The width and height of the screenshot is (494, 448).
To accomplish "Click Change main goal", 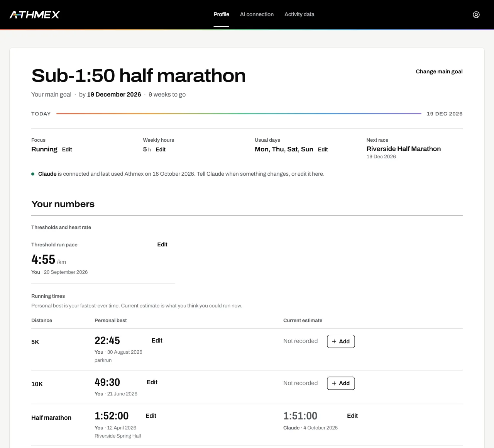I will pos(439,71).
